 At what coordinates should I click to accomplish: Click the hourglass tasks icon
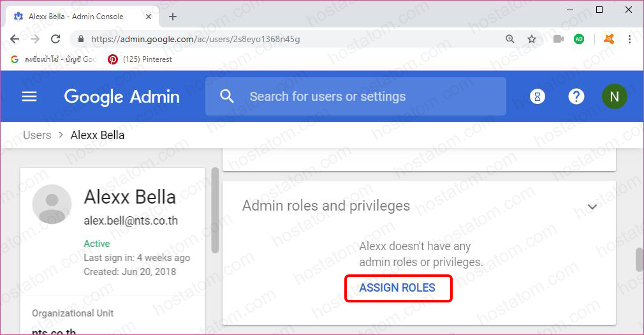(x=538, y=96)
